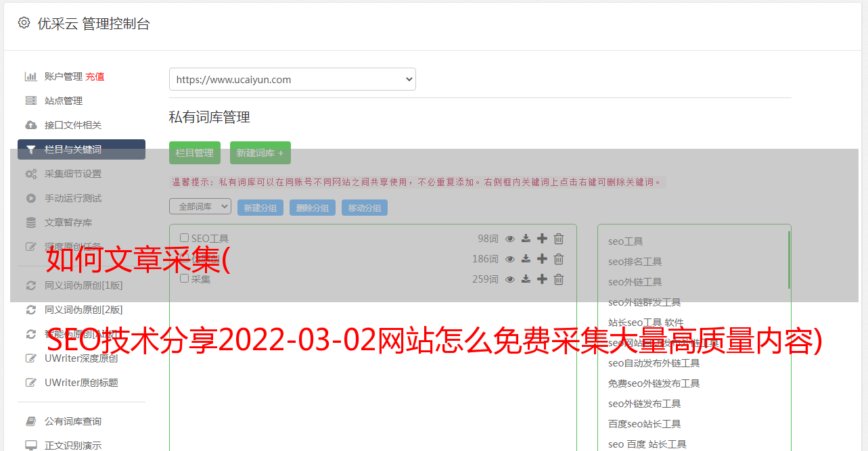This screenshot has height=451, width=868.
Task: Open UWriter深度原创 in the sidebar
Action: click(81, 358)
